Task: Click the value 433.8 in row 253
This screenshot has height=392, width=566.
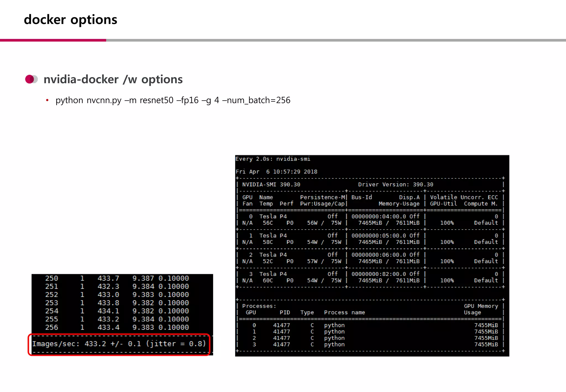Action: pos(108,303)
